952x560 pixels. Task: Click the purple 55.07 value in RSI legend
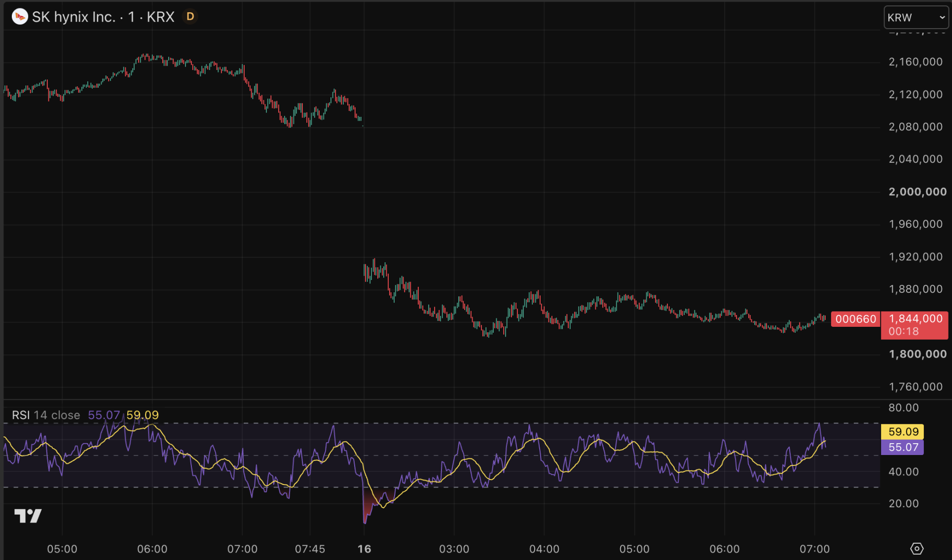coord(104,415)
